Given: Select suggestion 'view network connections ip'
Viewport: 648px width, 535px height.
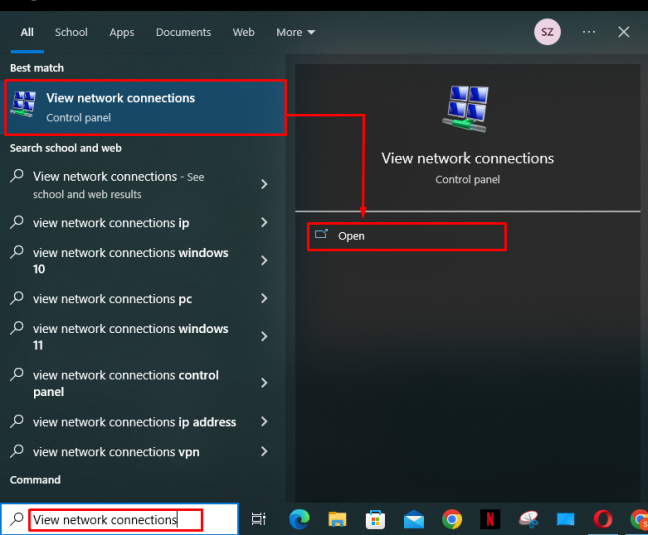Looking at the screenshot, I should click(x=111, y=223).
